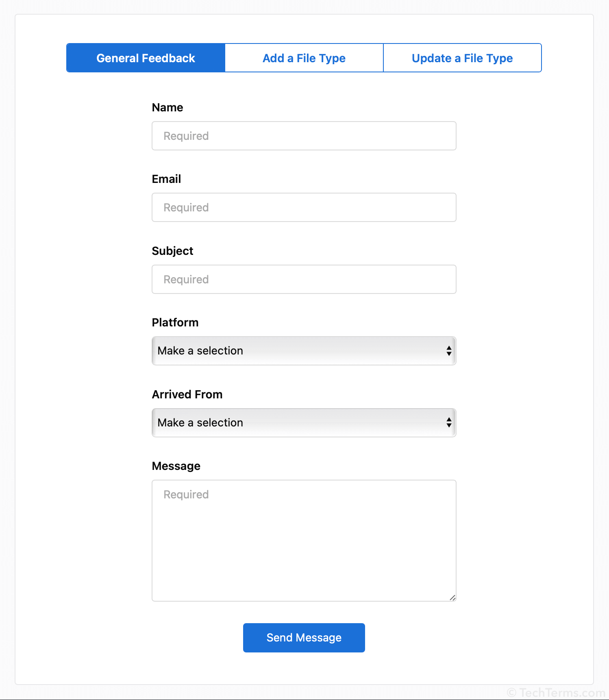Viewport: 609px width, 700px height.
Task: Open the Add a File Type tab
Action: [x=304, y=58]
